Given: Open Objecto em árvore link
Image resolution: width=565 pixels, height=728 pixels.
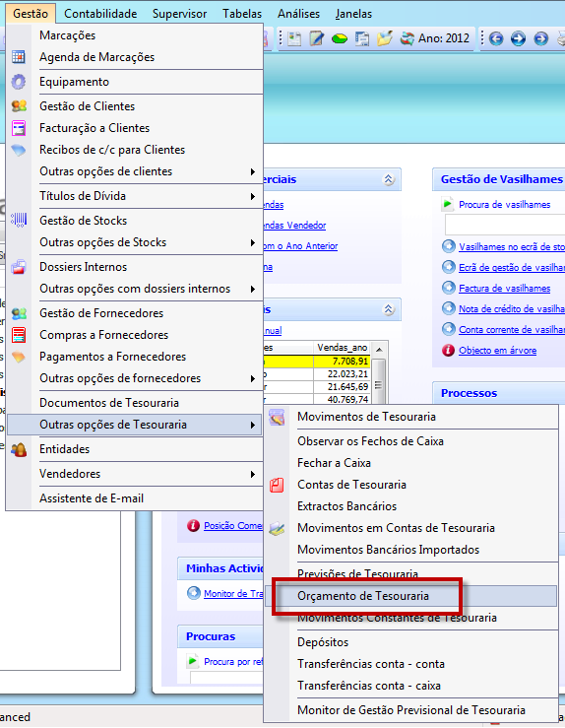Looking at the screenshot, I should [x=497, y=351].
